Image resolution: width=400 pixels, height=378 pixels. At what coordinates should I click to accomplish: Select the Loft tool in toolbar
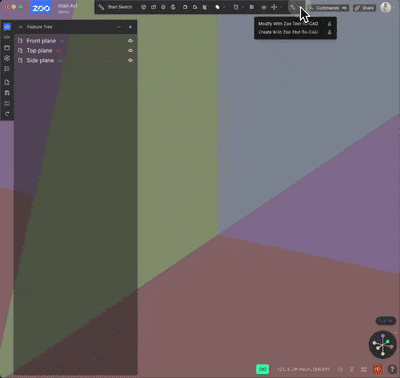click(x=163, y=7)
